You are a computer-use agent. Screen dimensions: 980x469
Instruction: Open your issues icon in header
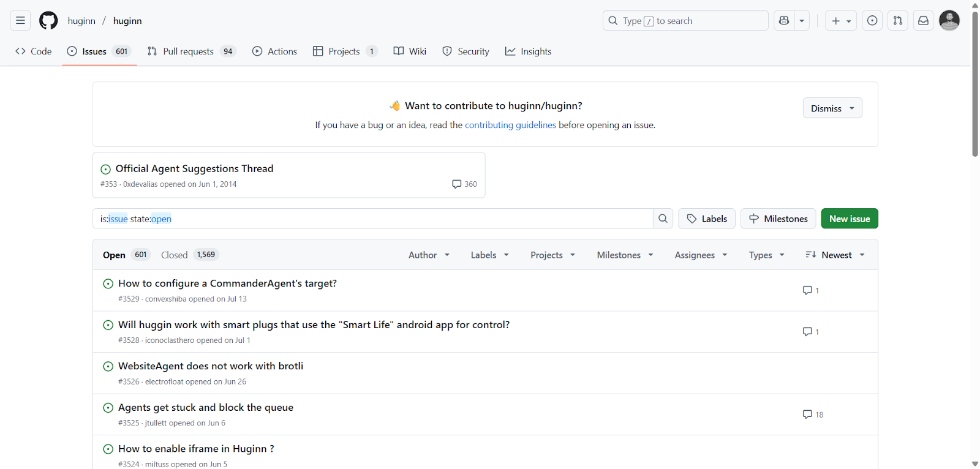(x=872, y=20)
